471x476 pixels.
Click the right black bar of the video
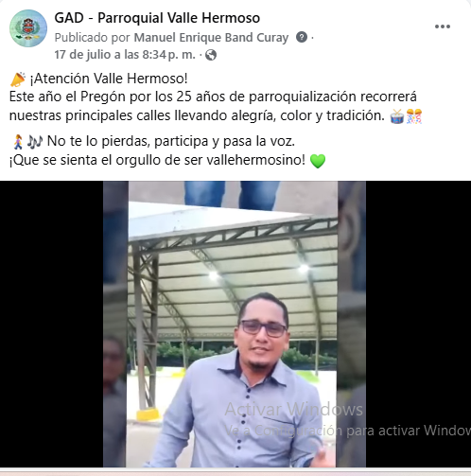coord(418,324)
